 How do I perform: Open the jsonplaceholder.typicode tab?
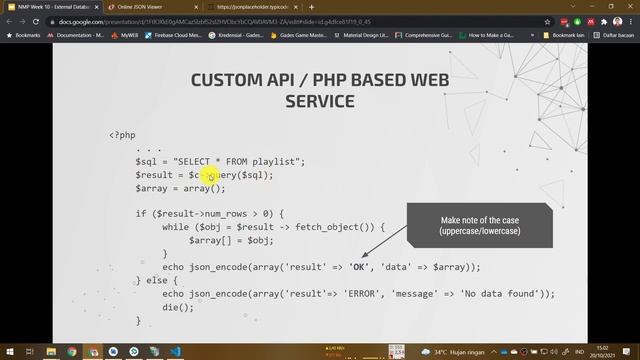pos(252,7)
